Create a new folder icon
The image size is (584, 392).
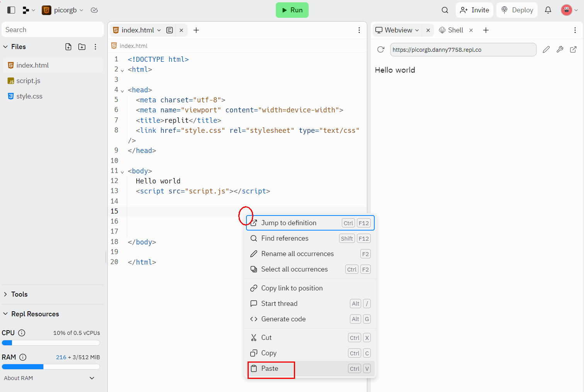tap(82, 47)
